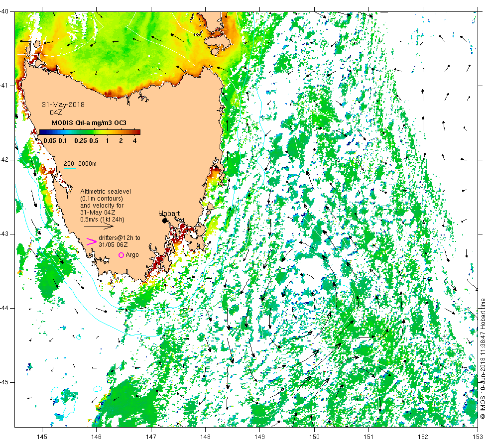Click the magenta drifter arrowhead symbol

click(x=92, y=241)
